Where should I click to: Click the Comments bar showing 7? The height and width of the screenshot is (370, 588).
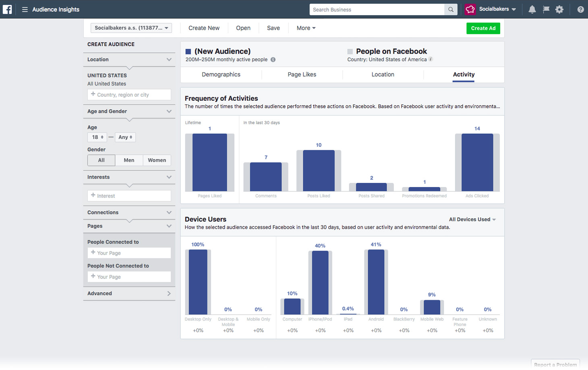[x=266, y=177]
